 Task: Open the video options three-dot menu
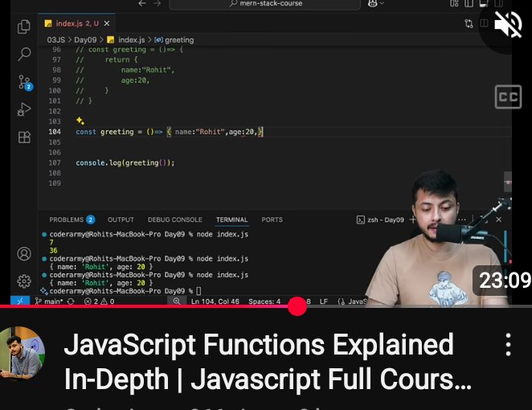point(508,345)
